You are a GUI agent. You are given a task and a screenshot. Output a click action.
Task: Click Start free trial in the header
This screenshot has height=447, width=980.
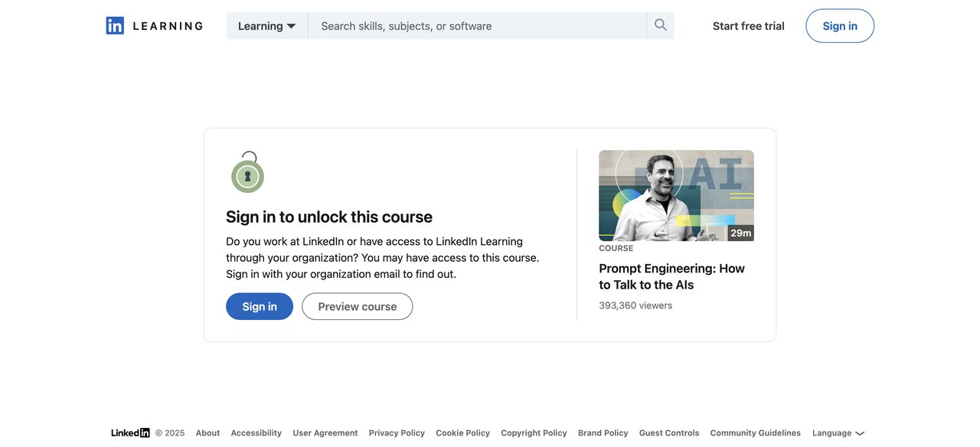749,26
